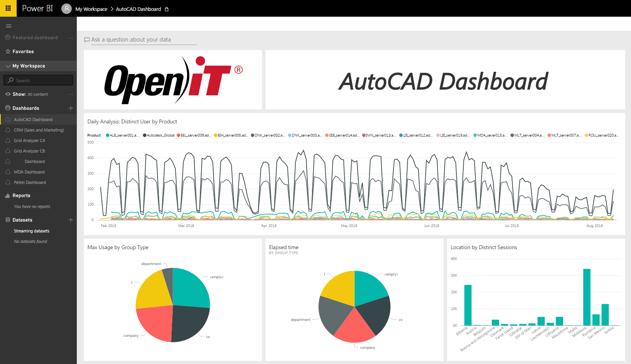The height and width of the screenshot is (364, 631).
Task: Click the search magnifier icon
Action: point(11,80)
